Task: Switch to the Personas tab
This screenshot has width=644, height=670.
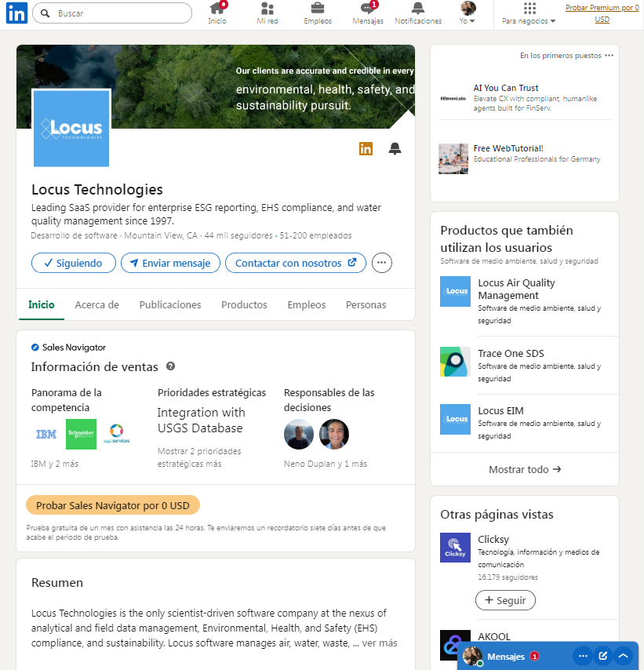Action: [x=366, y=304]
